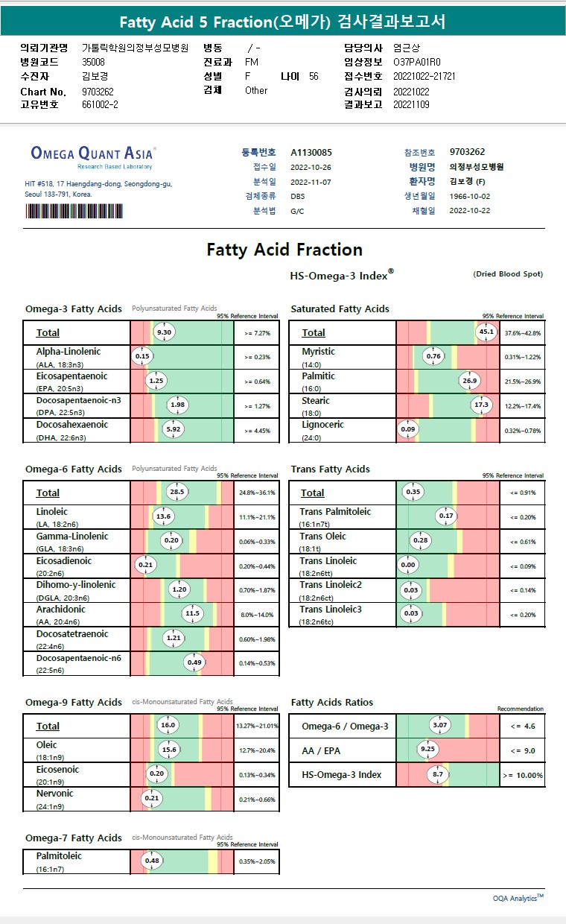Image resolution: width=566 pixels, height=924 pixels.
Task: Click the teal report title banner
Action: pos(283,22)
